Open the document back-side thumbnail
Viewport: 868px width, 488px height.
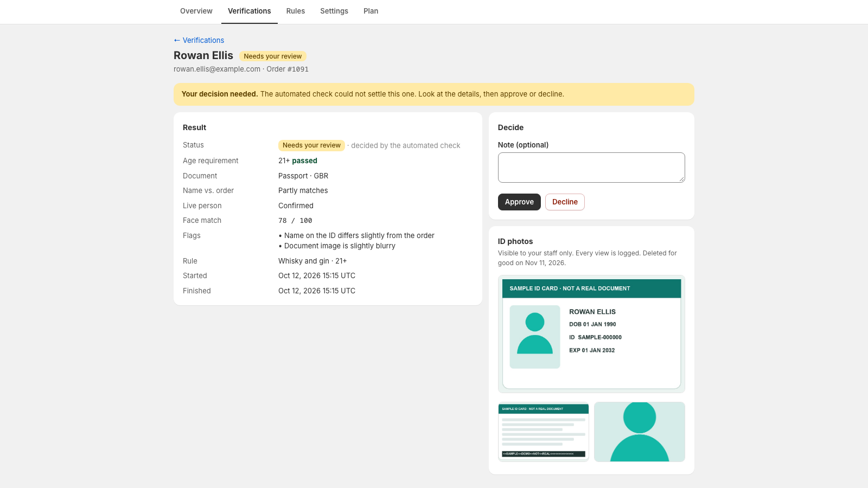coord(544,432)
